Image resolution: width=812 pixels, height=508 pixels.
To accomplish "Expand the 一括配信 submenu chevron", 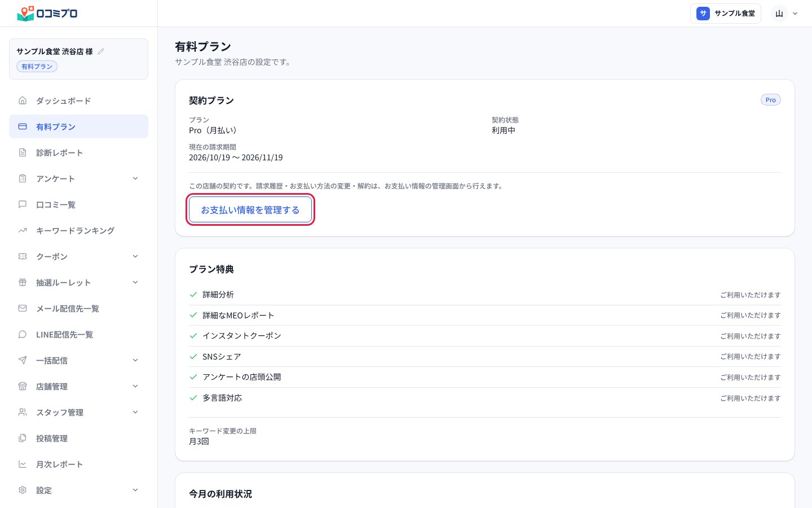I will click(135, 360).
